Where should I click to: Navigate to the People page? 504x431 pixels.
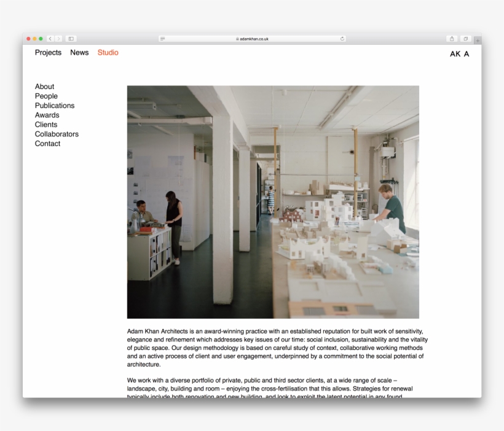tap(46, 96)
